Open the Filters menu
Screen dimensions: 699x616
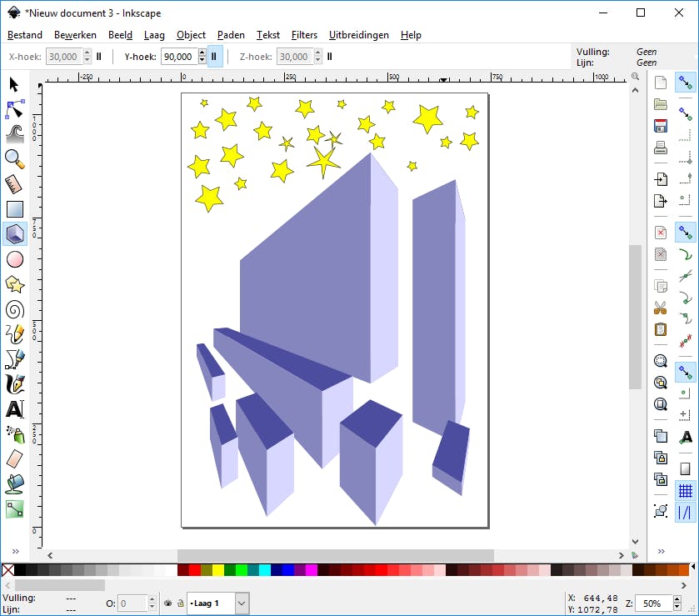(x=304, y=35)
